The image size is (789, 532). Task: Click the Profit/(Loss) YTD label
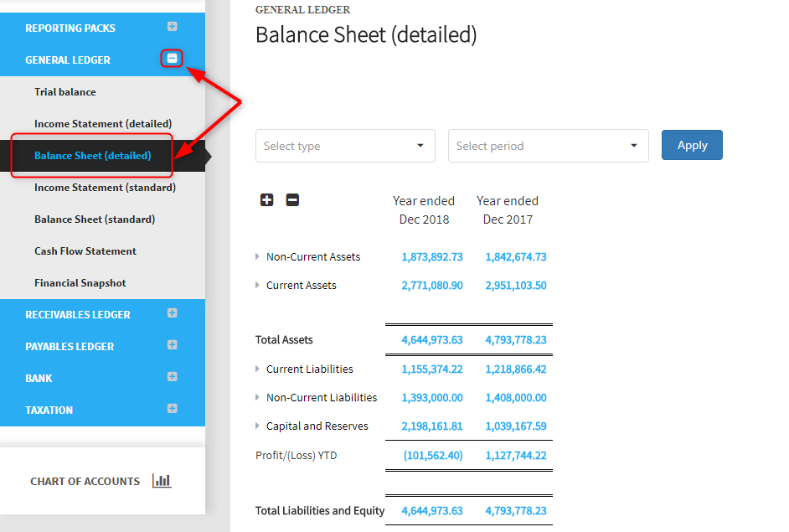click(296, 456)
